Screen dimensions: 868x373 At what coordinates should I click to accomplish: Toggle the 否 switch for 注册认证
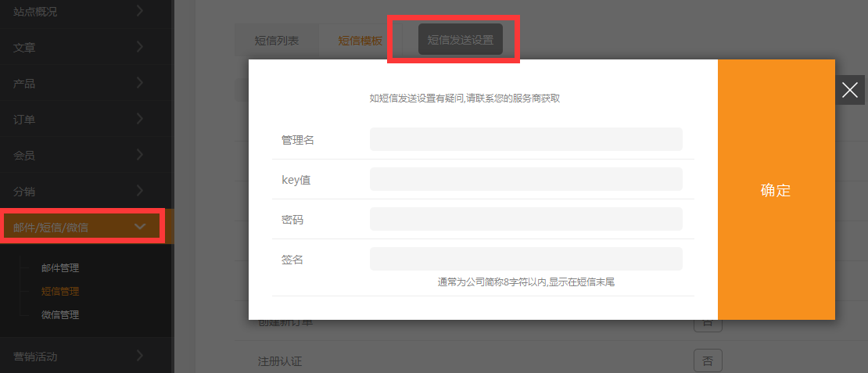point(707,360)
